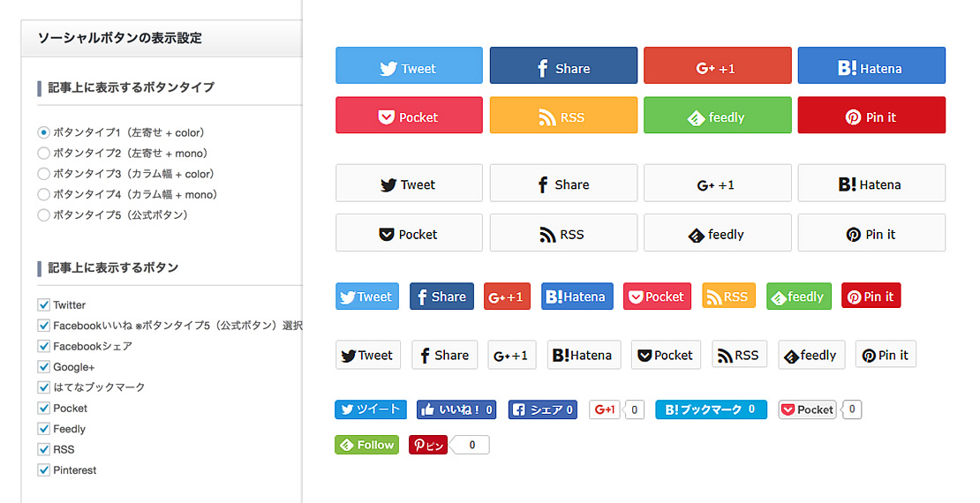Click the Pinterest count bubble showing 0

pyautogui.click(x=471, y=445)
